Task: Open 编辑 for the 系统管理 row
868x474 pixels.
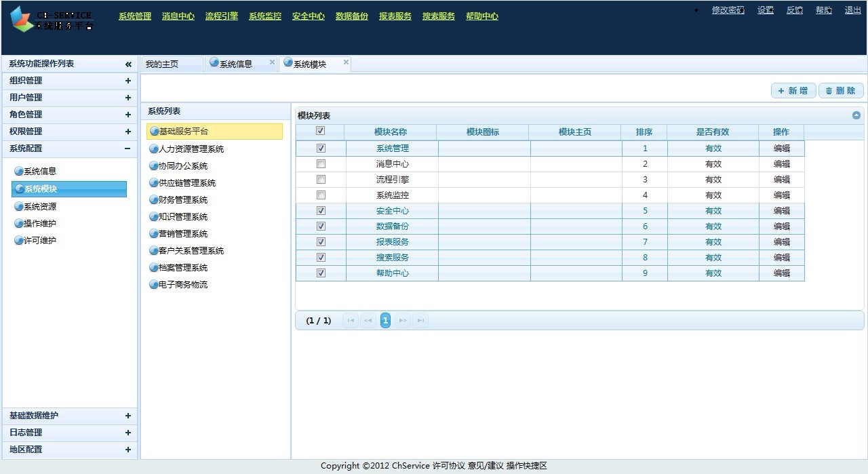Action: pyautogui.click(x=781, y=148)
